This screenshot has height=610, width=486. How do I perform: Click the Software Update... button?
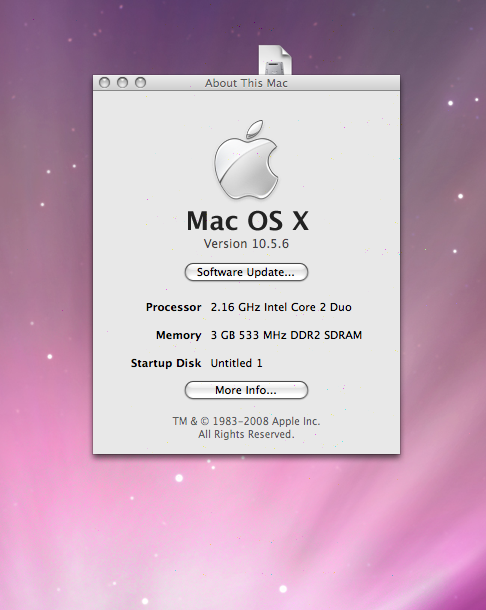(246, 272)
